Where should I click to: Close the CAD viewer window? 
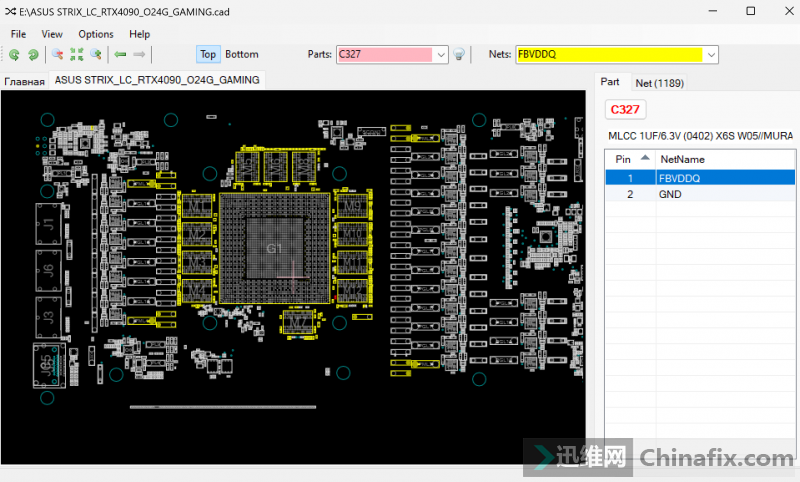tap(789, 11)
